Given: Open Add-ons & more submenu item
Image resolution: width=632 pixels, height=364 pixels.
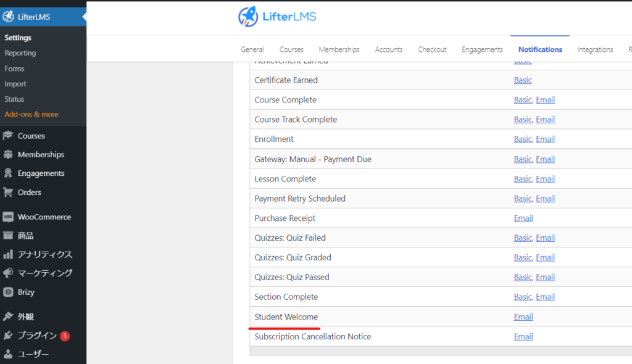Looking at the screenshot, I should point(31,115).
